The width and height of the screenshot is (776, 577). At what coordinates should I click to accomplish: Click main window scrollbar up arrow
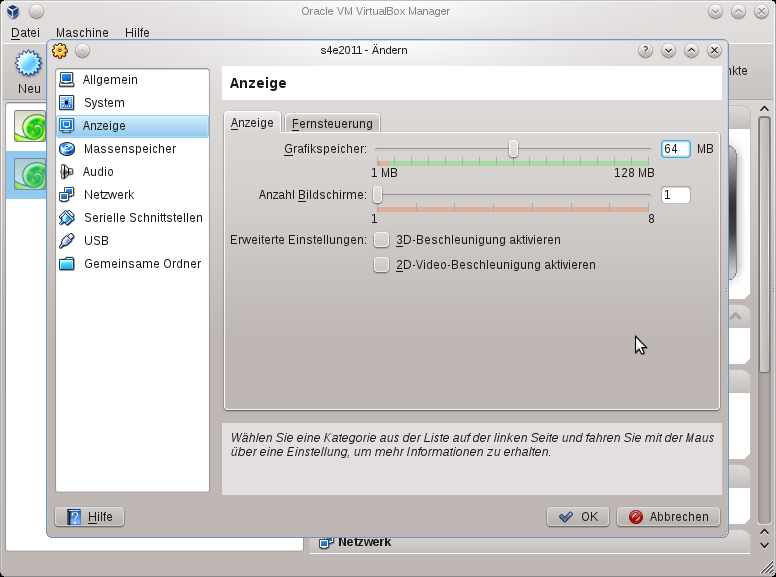[765, 108]
